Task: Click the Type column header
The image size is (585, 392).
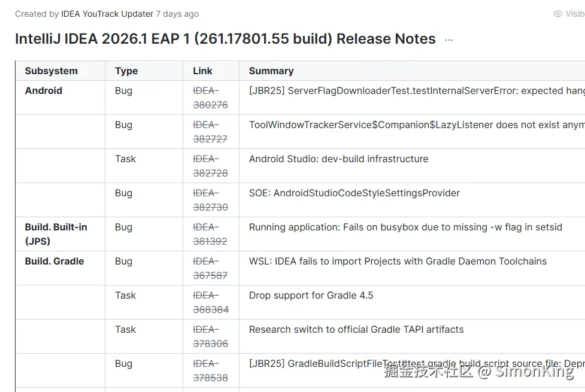Action: tap(126, 71)
